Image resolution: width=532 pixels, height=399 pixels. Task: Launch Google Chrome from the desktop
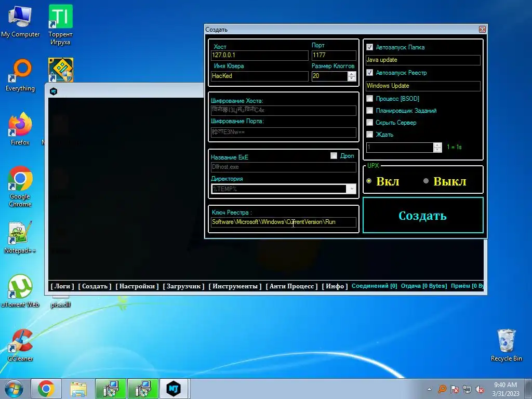coord(20,187)
